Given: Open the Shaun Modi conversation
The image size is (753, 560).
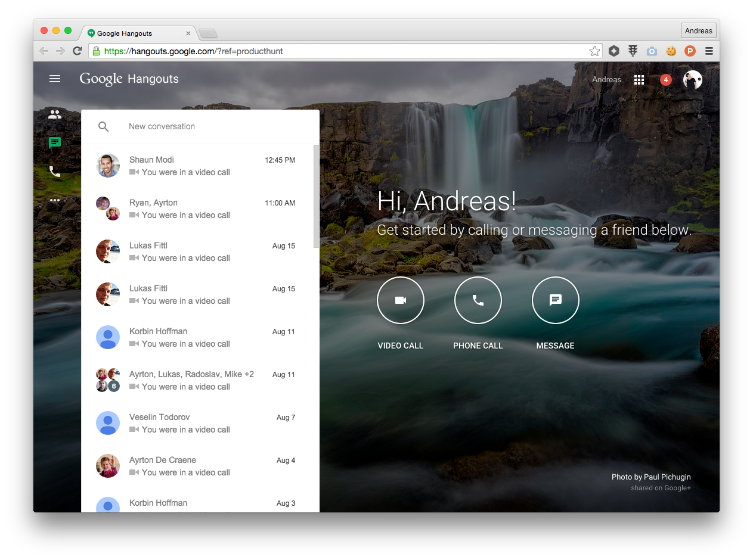Looking at the screenshot, I should tap(197, 166).
